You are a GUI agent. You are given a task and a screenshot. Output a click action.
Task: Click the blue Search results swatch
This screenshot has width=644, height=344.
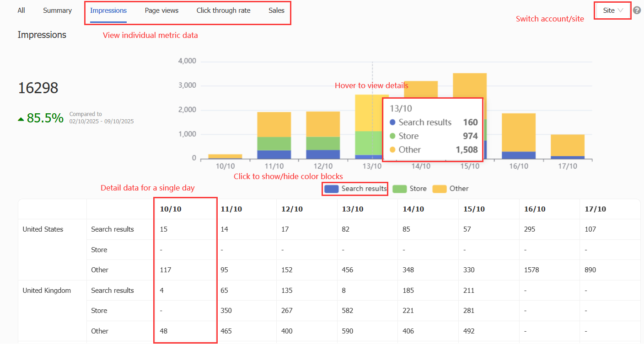point(331,189)
